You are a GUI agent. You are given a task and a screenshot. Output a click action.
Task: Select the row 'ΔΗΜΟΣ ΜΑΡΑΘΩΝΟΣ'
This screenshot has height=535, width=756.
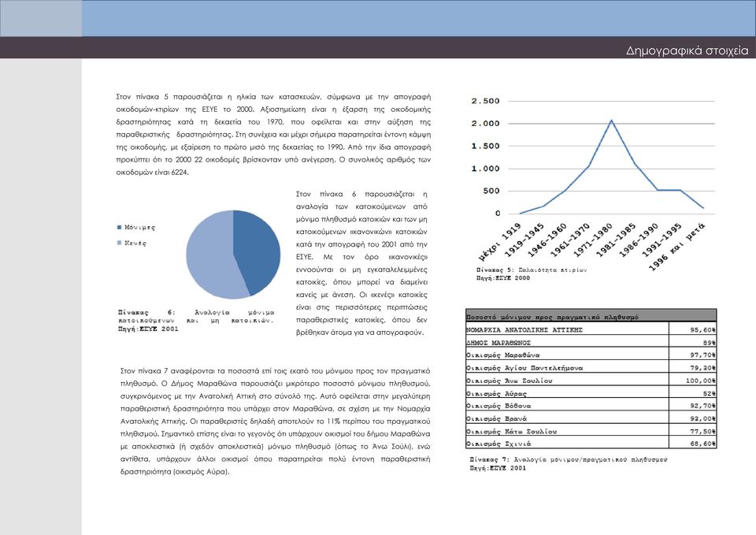coord(591,341)
